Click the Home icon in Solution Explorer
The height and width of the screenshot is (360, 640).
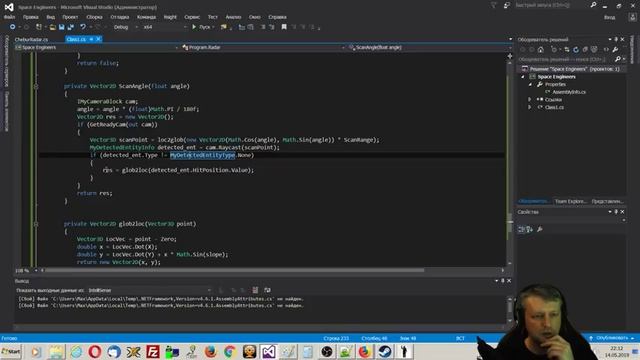tap(540, 49)
